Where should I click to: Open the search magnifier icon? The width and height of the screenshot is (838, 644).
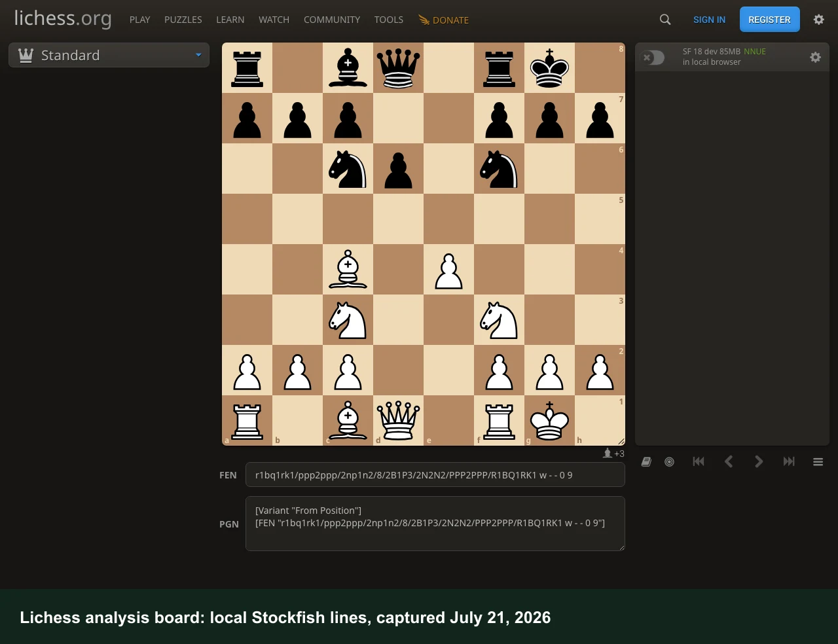tap(665, 20)
